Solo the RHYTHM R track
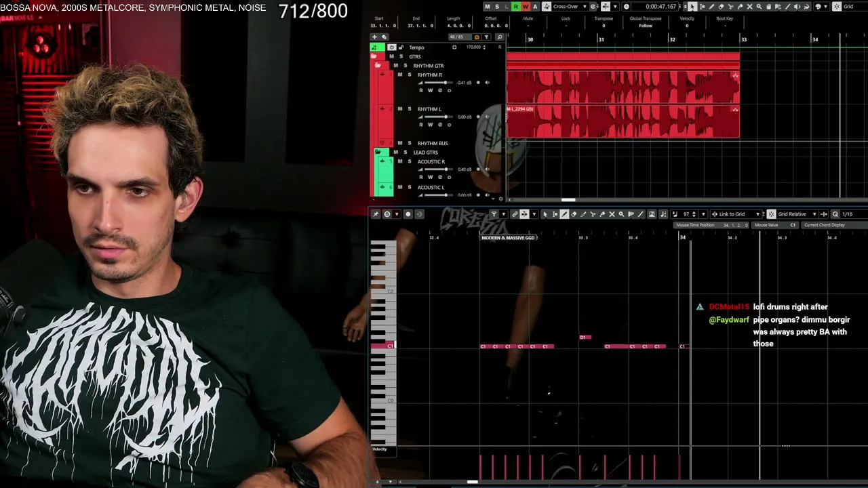Screen dimensions: 868x488 [x=409, y=75]
